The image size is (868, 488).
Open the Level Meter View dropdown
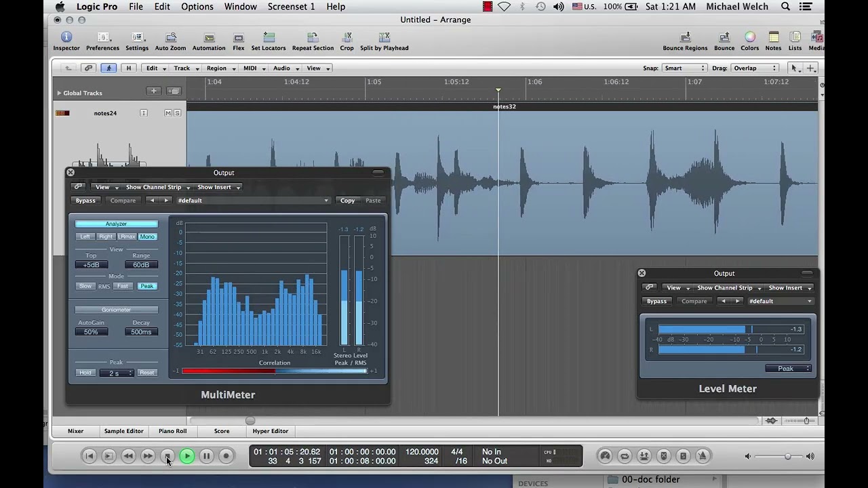click(677, 287)
